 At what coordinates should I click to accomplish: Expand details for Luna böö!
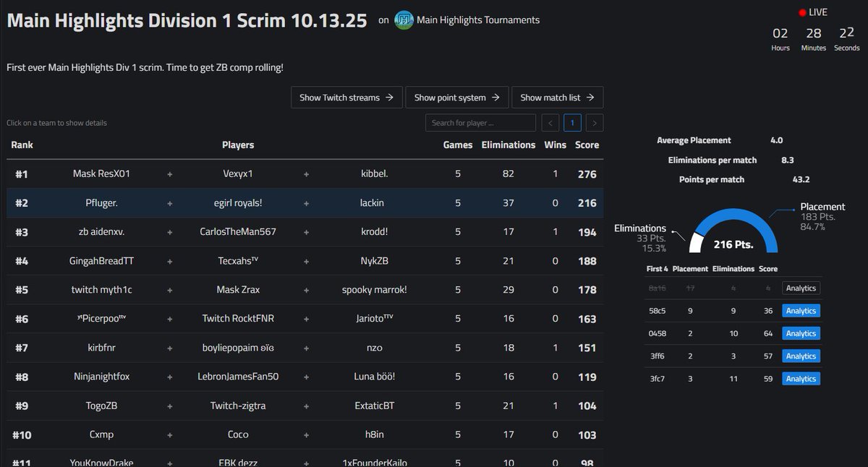click(375, 377)
